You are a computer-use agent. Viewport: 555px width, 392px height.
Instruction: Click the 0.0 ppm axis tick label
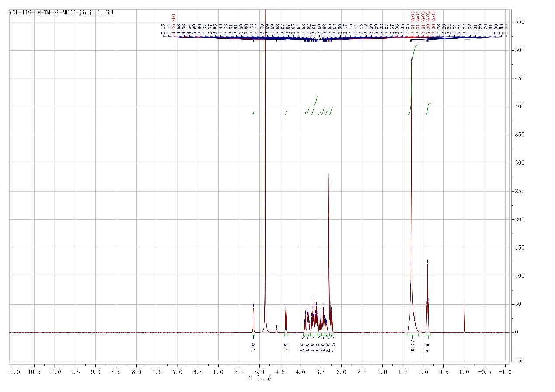tap(464, 372)
